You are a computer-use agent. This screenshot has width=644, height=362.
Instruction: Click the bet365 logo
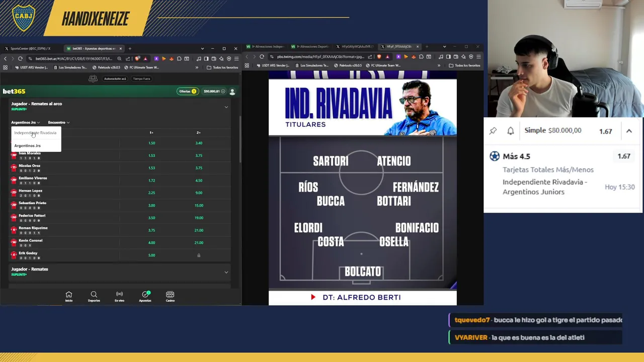point(14,91)
